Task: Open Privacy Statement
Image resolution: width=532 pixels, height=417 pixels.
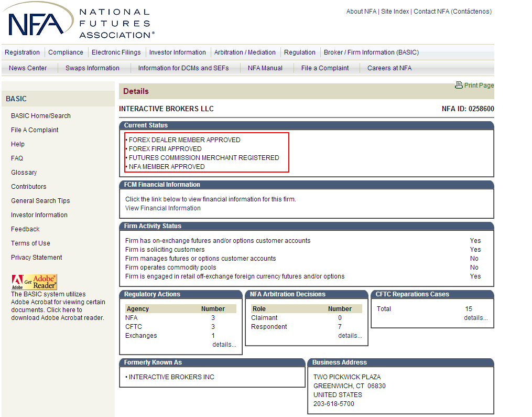Action: [36, 258]
